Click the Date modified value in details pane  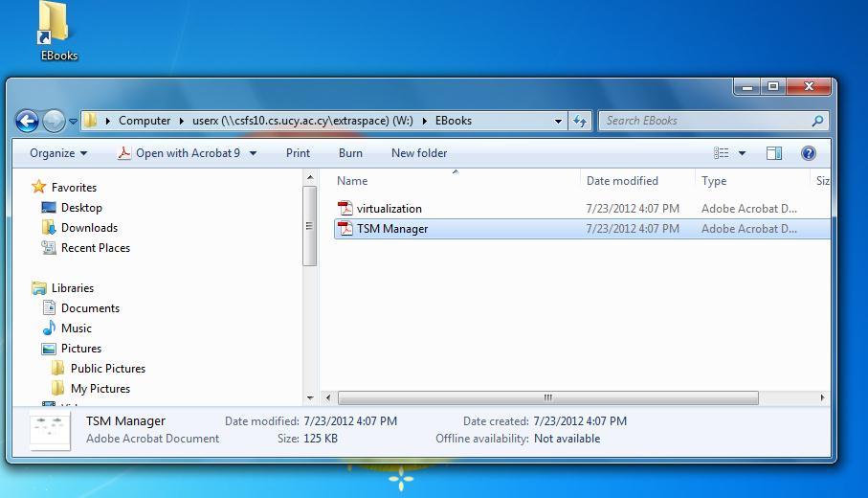pos(350,421)
